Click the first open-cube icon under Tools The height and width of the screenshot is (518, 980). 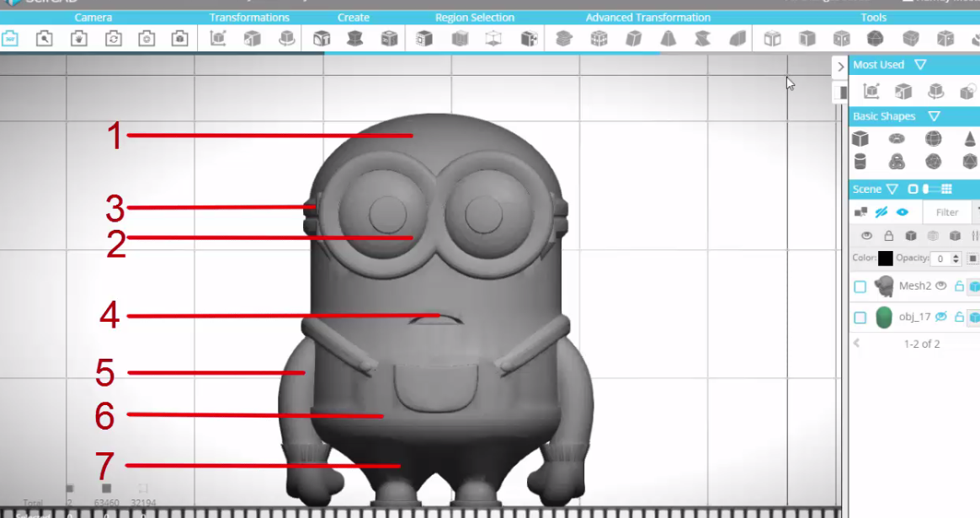tap(773, 39)
